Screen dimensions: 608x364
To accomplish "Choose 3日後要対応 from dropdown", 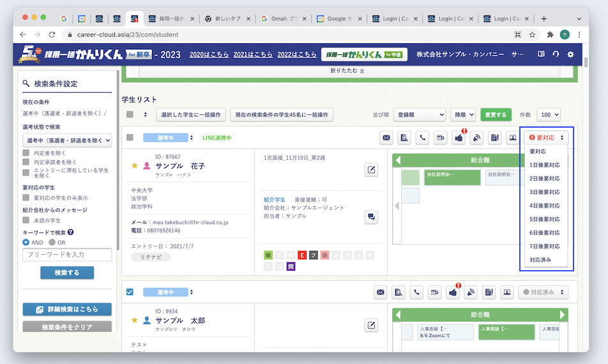I will pos(545,192).
